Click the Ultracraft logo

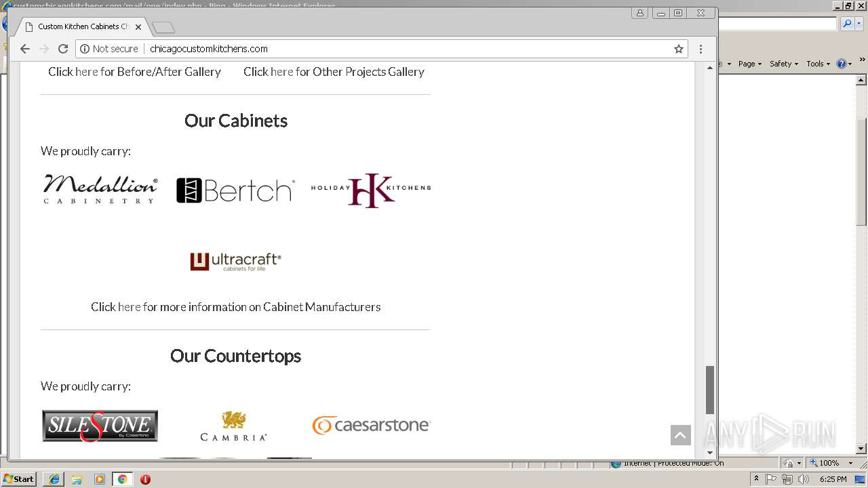coord(235,262)
